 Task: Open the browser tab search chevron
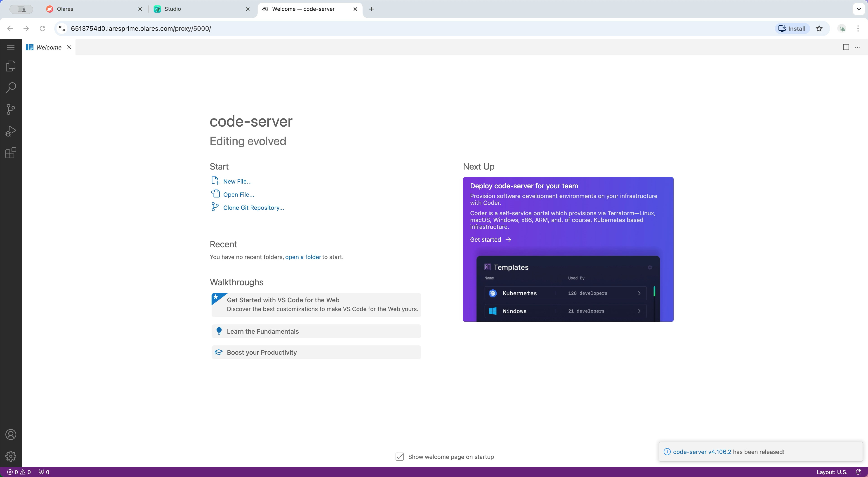tap(859, 9)
